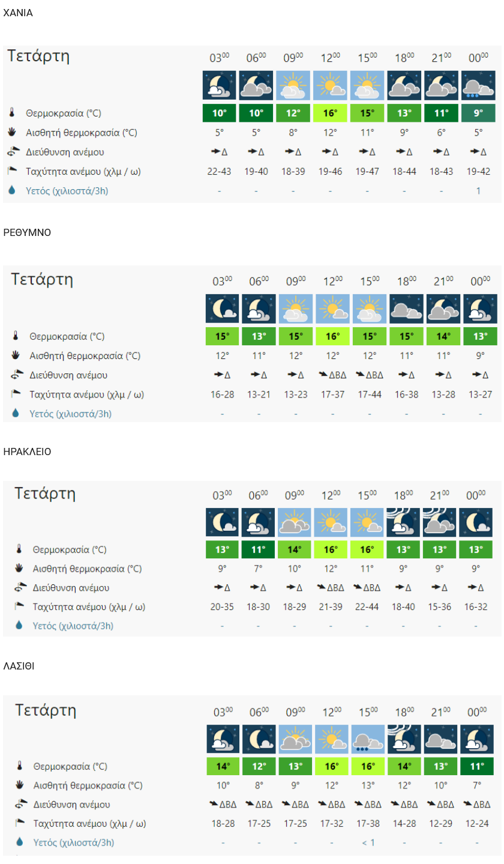The image size is (504, 864).
Task: Click Rethymno's 12:00 sunny weather icon
Action: [x=331, y=309]
